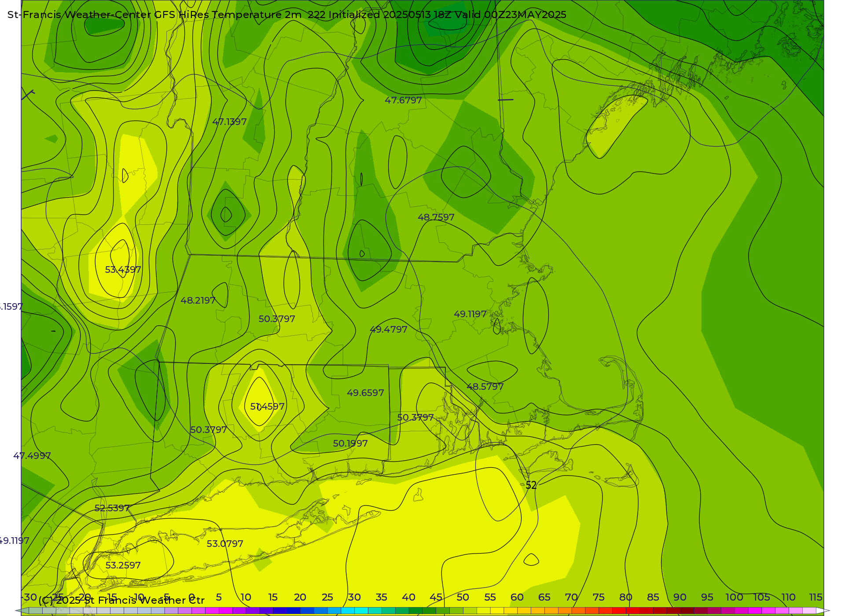The width and height of the screenshot is (845, 616).
Task: Click the contour label 52
Action: 531,485
